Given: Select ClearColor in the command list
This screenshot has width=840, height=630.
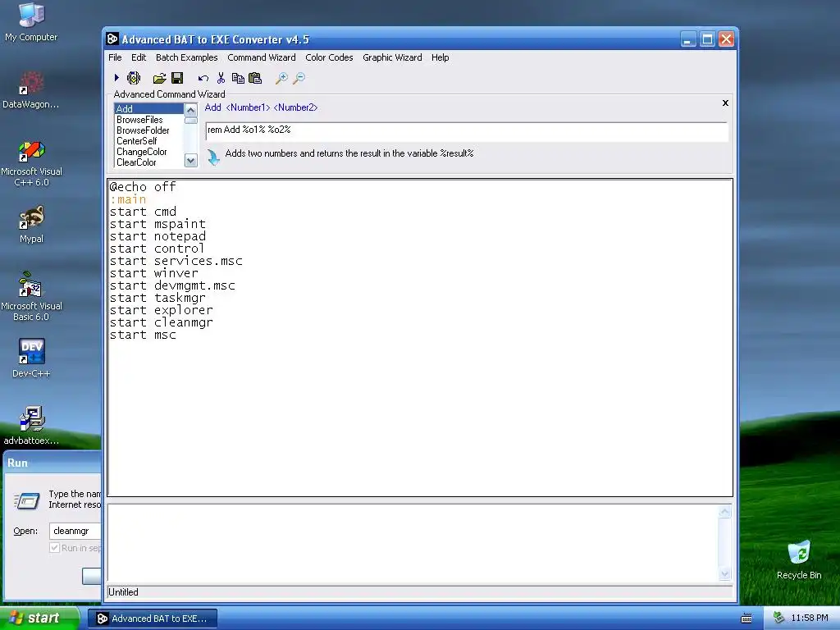Looking at the screenshot, I should tap(149, 162).
